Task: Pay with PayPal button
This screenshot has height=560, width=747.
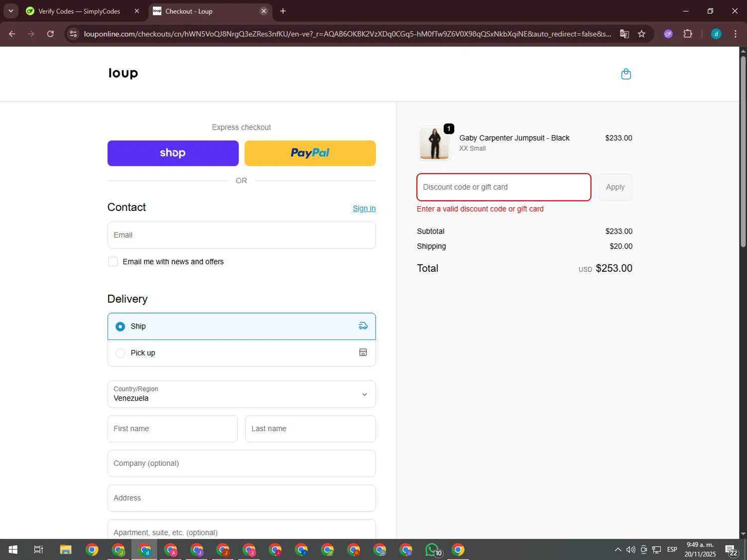Action: pos(310,153)
